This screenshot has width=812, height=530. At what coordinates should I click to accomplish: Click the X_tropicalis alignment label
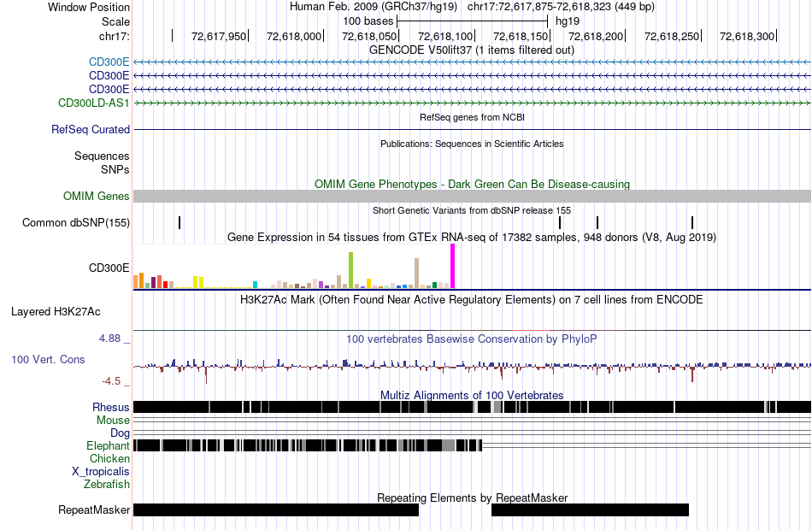click(x=101, y=472)
